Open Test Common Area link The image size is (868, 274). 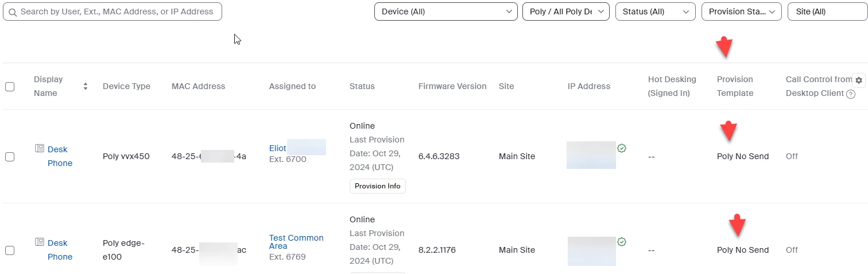pos(296,242)
